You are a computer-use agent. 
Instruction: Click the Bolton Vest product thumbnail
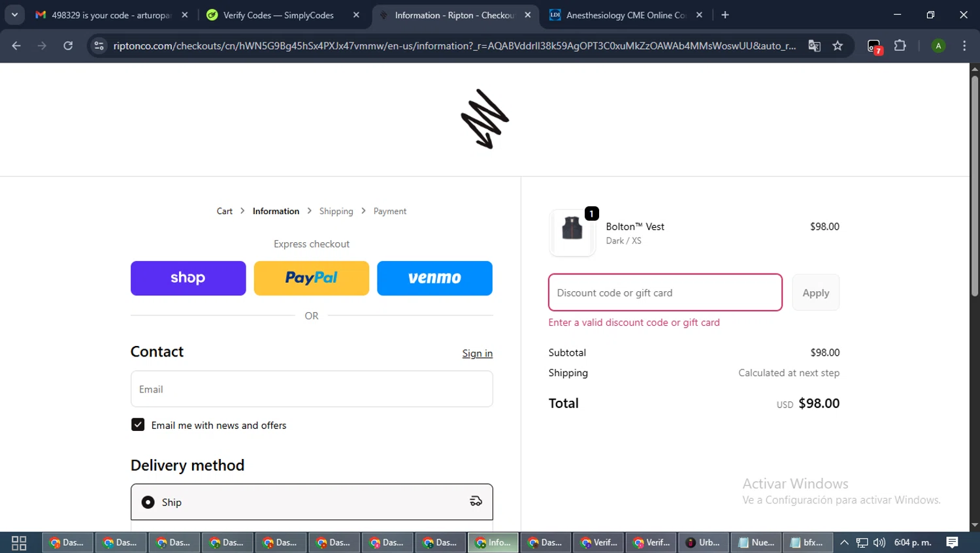(x=572, y=232)
